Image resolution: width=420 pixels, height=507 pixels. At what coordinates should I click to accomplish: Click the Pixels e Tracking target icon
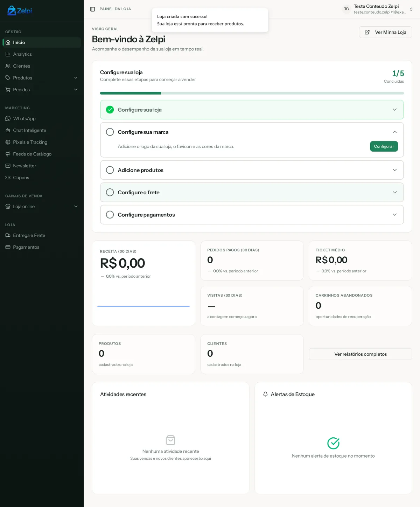tap(8, 142)
